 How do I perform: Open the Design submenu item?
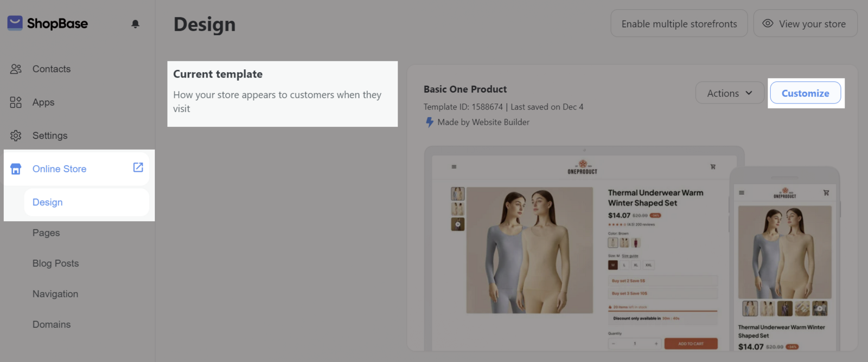tap(48, 202)
